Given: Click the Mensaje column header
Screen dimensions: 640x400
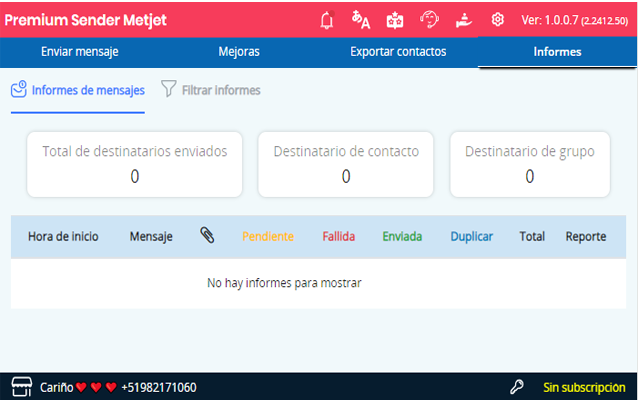Looking at the screenshot, I should tap(151, 237).
